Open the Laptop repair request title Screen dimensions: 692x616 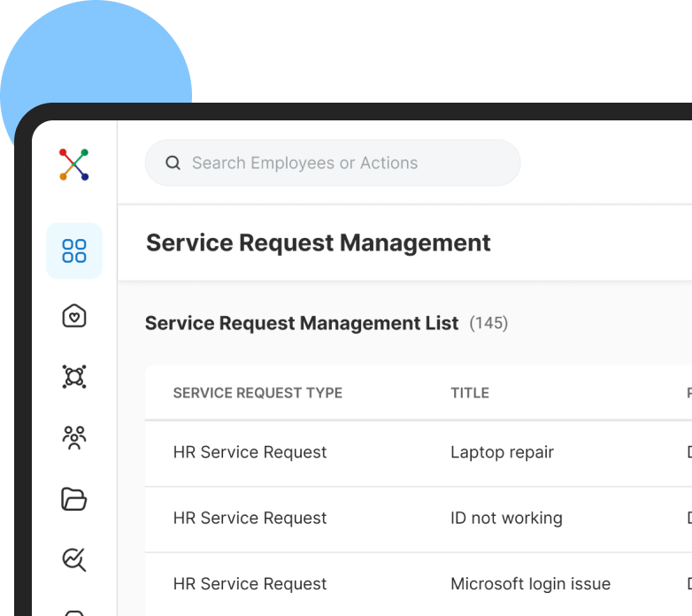(503, 452)
